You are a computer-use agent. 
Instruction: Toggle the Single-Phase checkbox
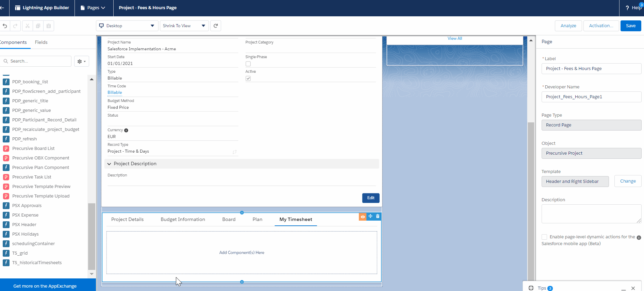[x=248, y=64]
